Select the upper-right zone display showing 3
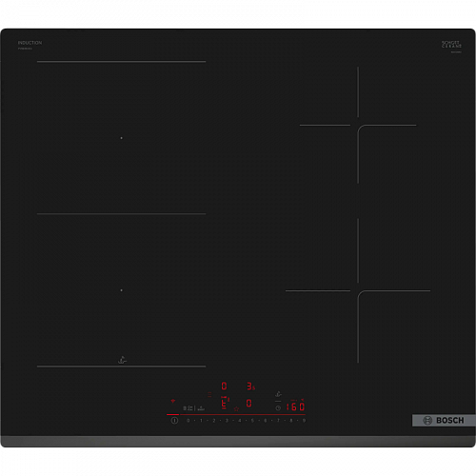 coord(250,386)
